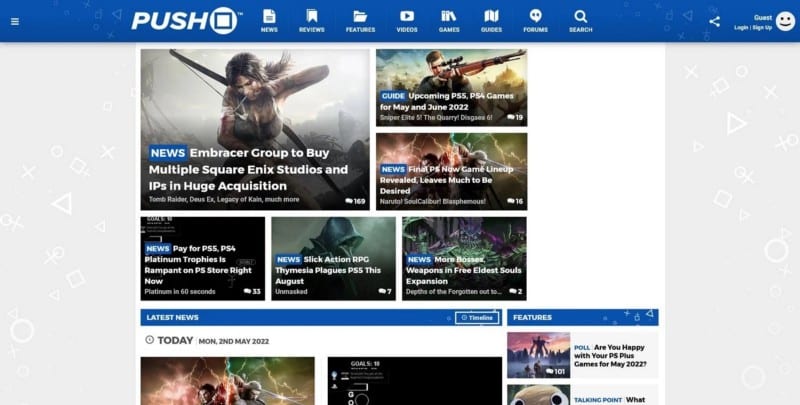Viewport: 800px width, 405px height.
Task: Click the Login link
Action: click(741, 28)
